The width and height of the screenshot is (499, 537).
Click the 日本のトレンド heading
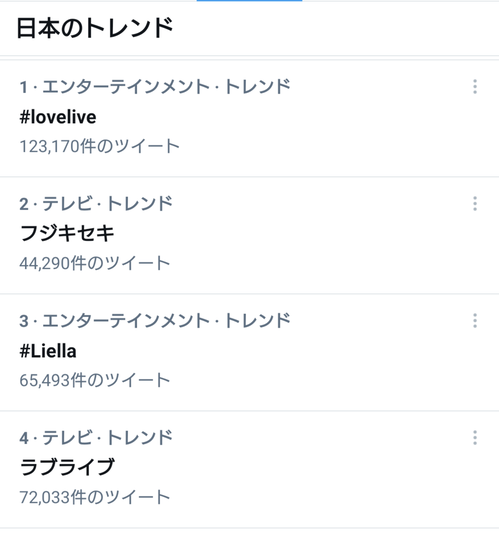(95, 28)
